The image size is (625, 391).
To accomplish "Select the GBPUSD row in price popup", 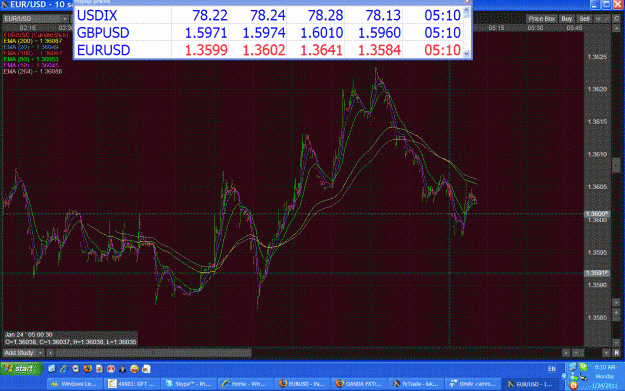I will point(269,33).
